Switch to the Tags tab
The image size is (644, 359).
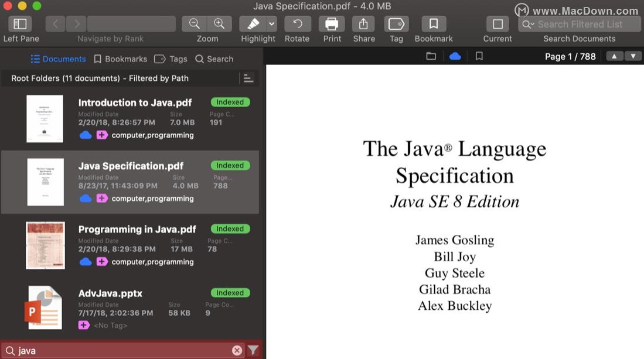coord(171,59)
